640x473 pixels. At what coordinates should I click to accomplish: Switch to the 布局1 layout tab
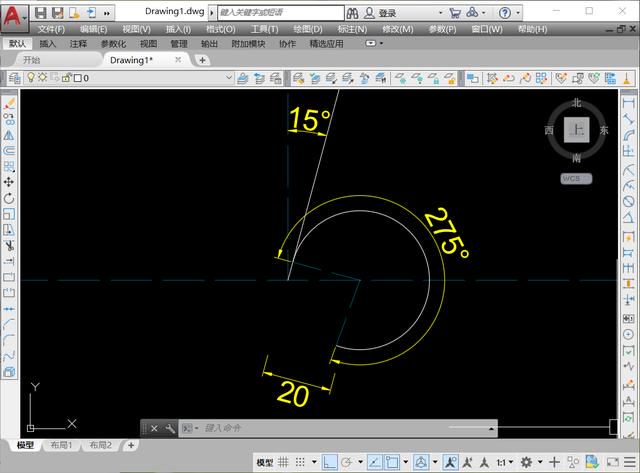[61, 445]
